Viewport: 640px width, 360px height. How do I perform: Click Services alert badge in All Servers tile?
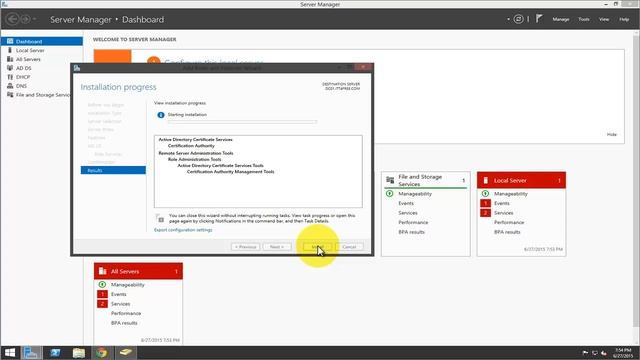102,304
